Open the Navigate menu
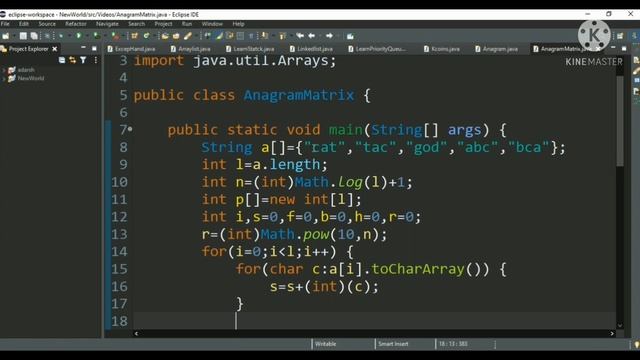 coord(107,24)
